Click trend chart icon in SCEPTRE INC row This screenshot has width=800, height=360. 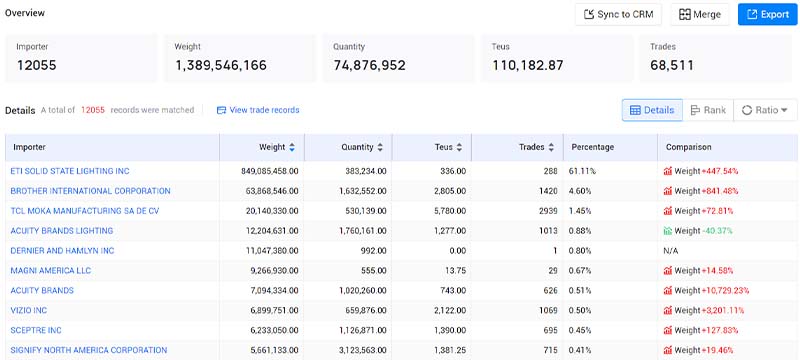(668, 330)
